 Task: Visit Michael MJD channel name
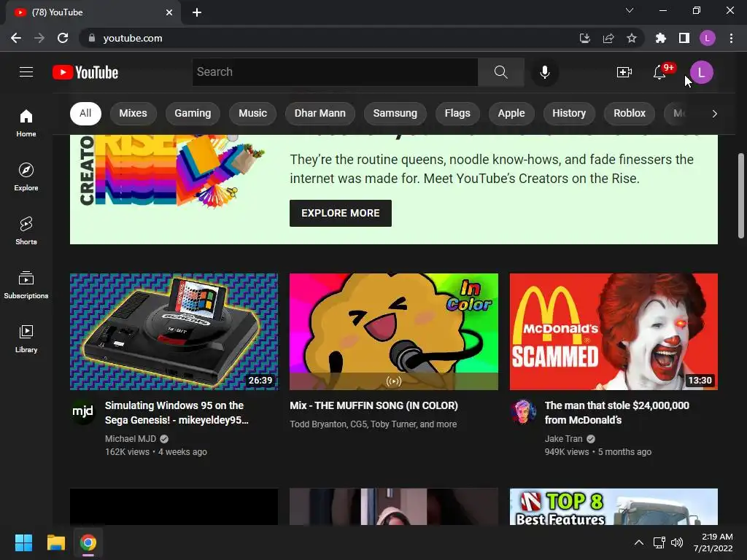tap(130, 438)
